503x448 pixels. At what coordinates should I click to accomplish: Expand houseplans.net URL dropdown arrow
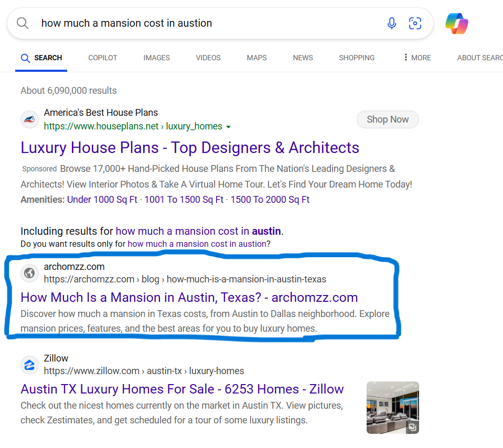(x=228, y=127)
